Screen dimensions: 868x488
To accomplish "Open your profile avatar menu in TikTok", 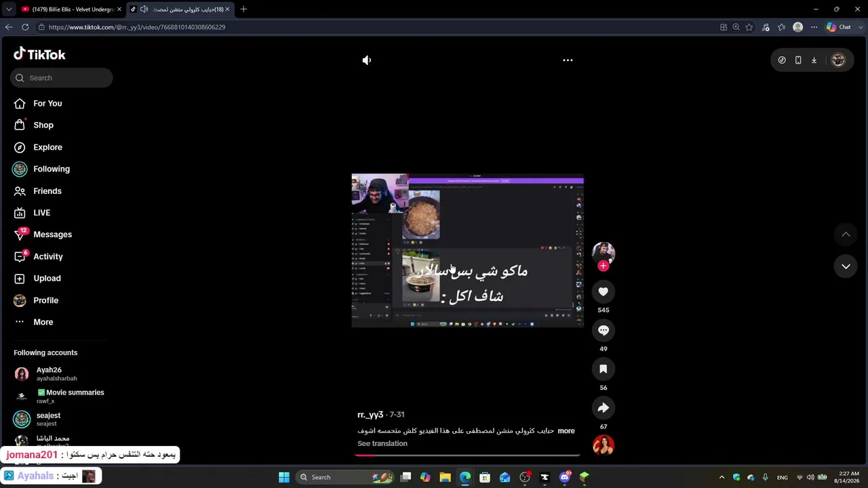I will click(838, 60).
